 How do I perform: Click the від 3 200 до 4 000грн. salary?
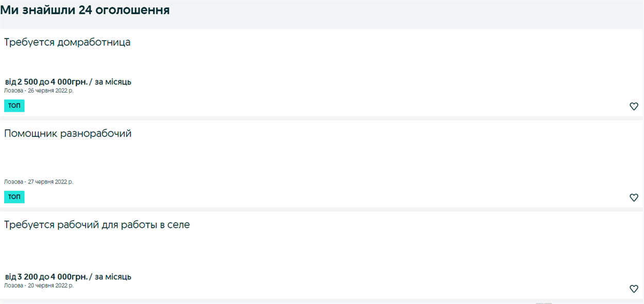pos(46,277)
